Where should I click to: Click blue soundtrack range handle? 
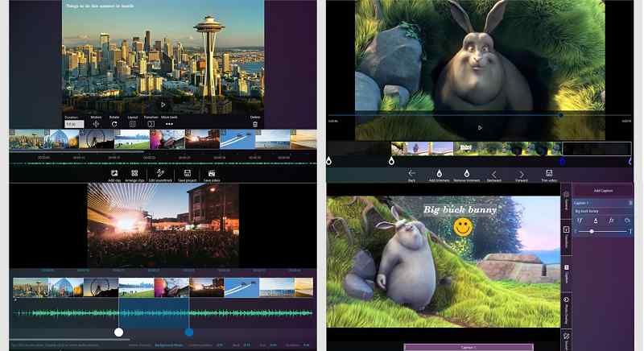[189, 332]
